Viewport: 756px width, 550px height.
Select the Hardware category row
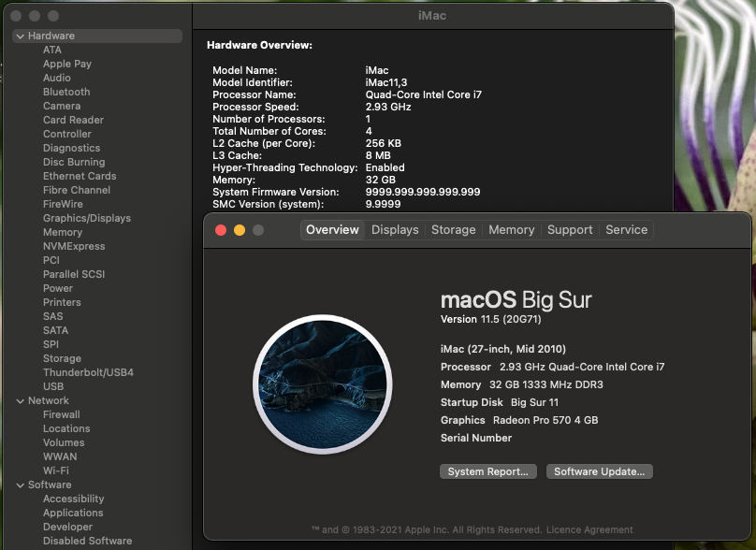pos(97,36)
